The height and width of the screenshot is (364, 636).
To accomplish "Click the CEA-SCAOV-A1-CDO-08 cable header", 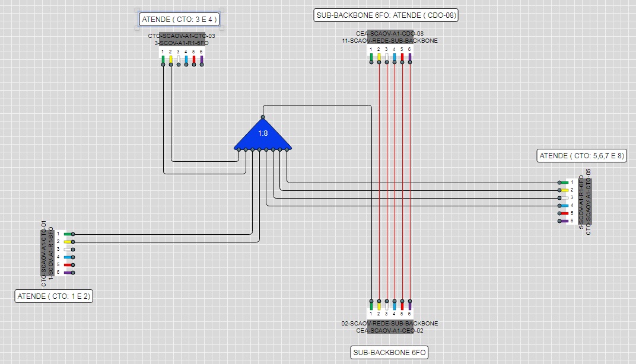I will [390, 37].
